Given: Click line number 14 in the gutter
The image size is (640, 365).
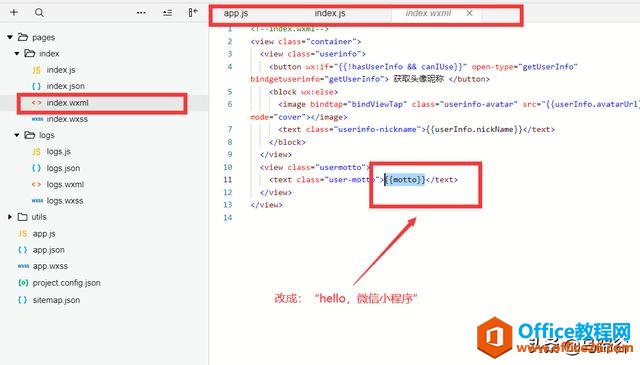Looking at the screenshot, I should click(x=228, y=218).
